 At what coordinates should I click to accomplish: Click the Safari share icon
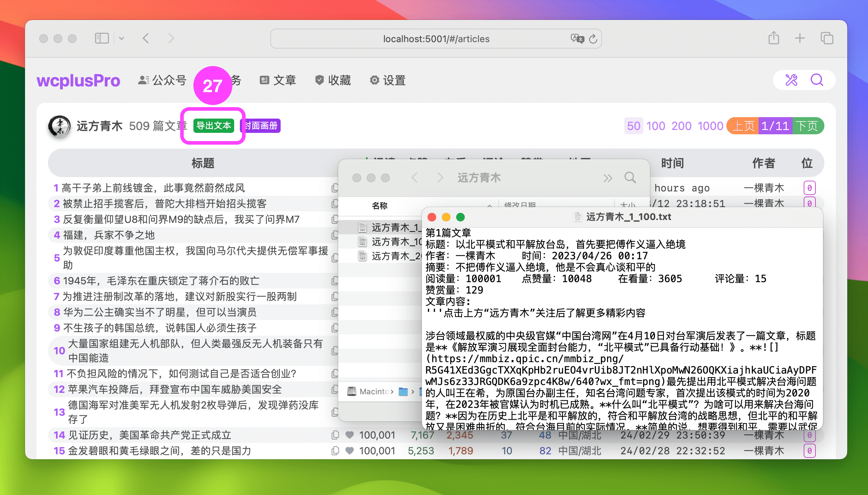point(774,38)
